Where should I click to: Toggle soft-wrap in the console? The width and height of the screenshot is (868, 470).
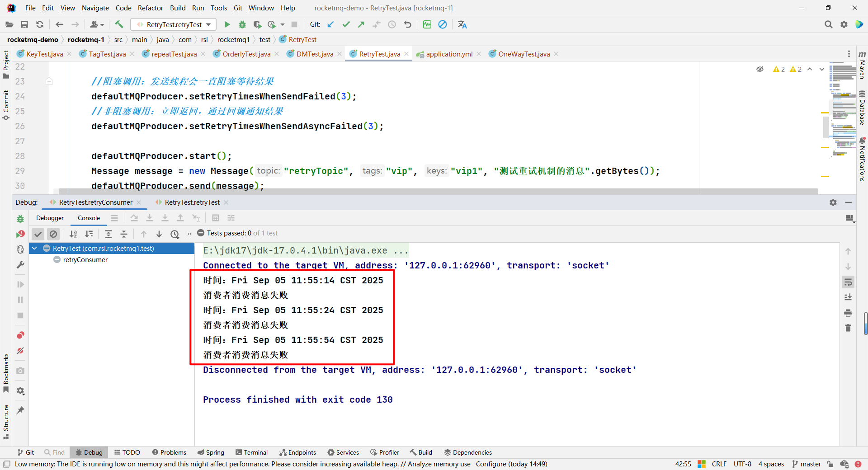coord(848,282)
